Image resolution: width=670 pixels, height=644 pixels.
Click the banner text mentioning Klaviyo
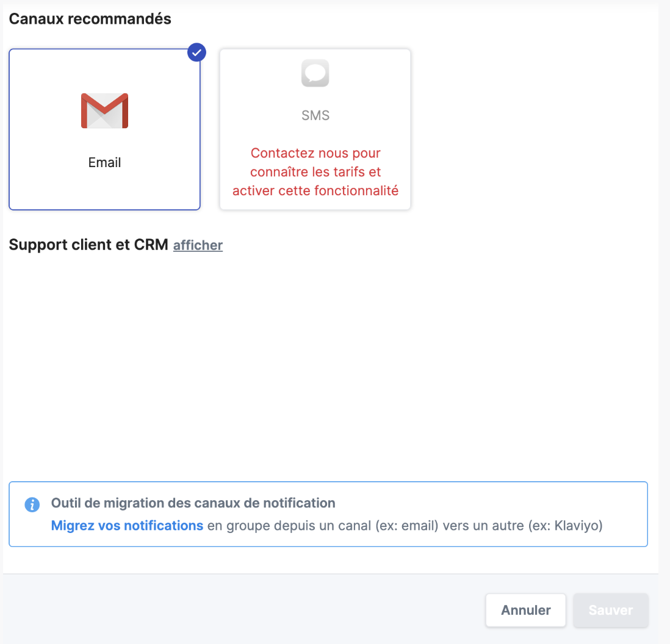click(x=404, y=526)
